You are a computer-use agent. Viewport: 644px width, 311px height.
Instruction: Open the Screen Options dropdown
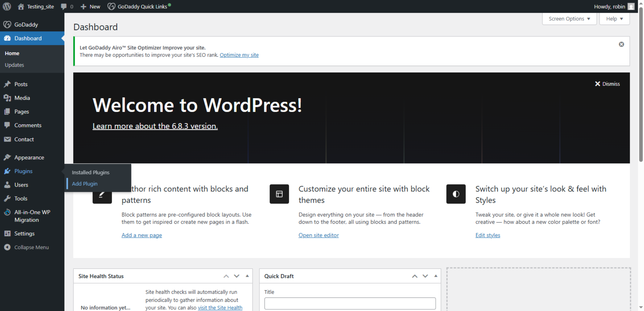[x=569, y=19]
